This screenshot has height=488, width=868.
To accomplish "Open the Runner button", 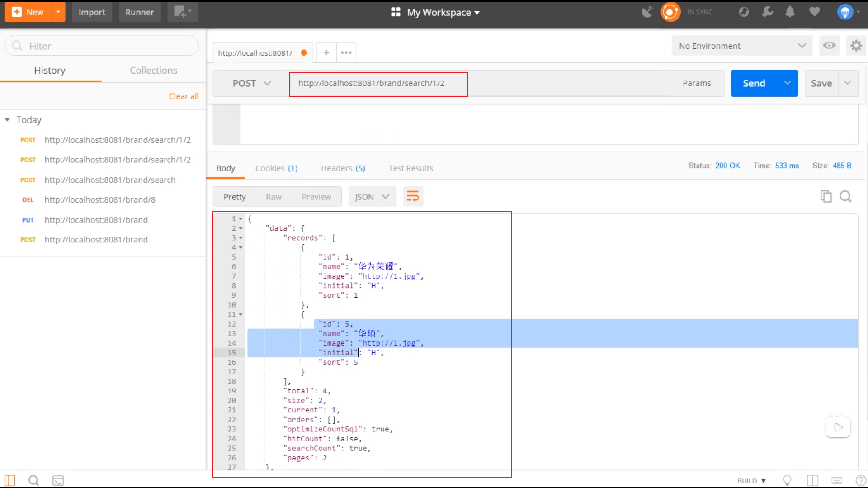I will click(x=140, y=12).
